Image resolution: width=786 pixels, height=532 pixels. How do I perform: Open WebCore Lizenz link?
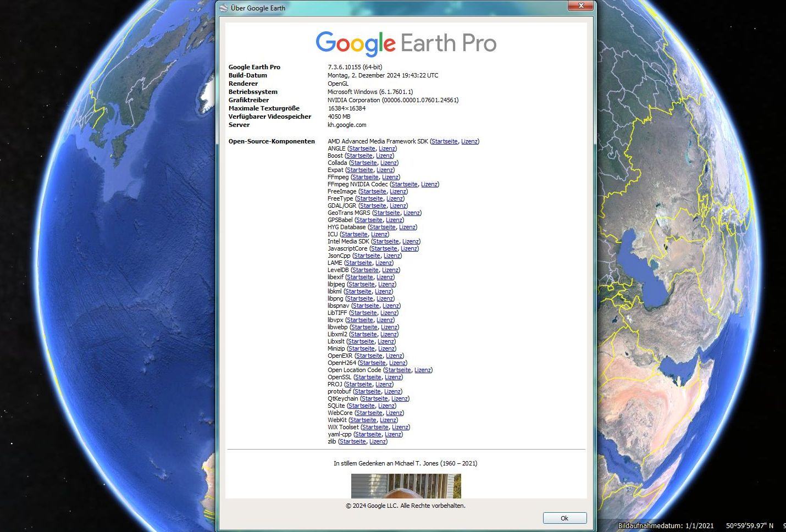point(394,413)
